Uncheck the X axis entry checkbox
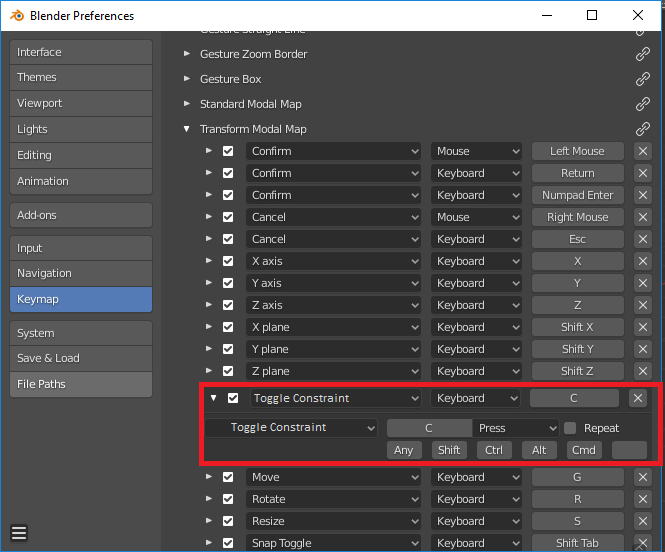665x552 pixels. (x=228, y=261)
